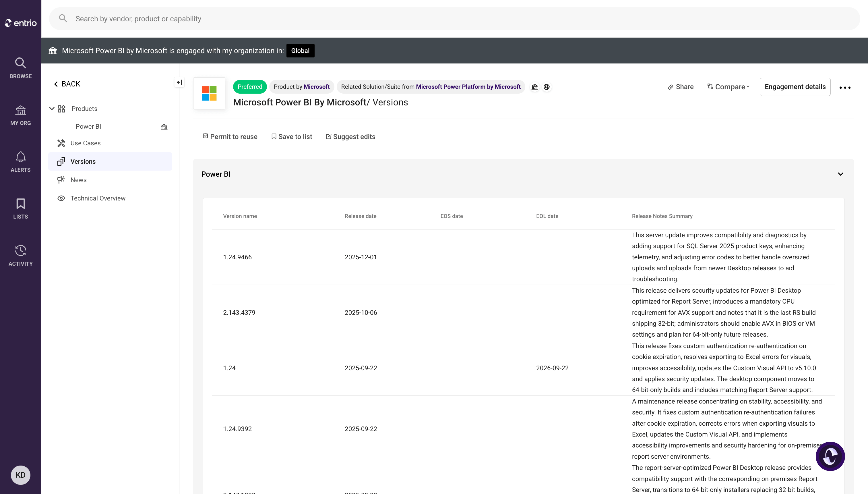Click the Release date column header
The width and height of the screenshot is (868, 494).
click(x=361, y=216)
